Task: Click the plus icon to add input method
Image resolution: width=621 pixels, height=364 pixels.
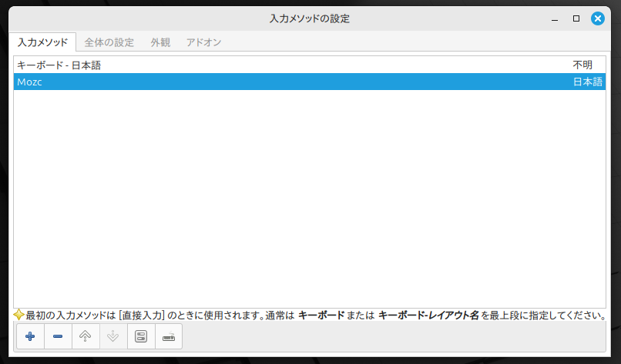Action: [x=30, y=336]
